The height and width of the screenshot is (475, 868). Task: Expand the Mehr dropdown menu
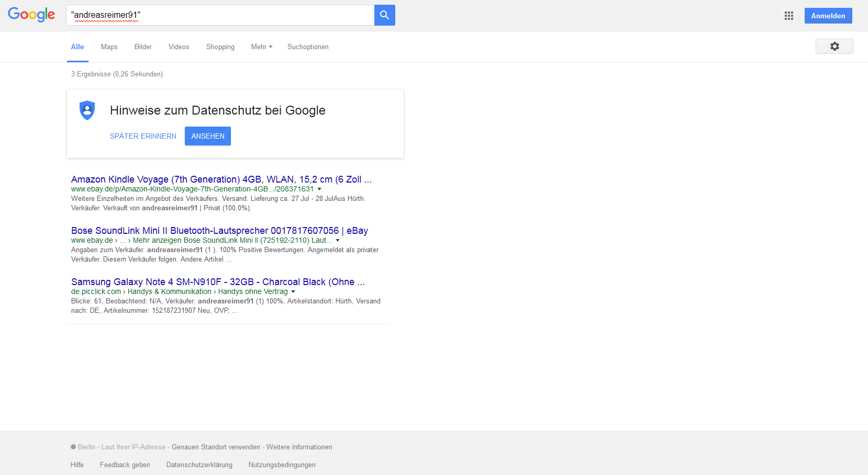coord(262,47)
